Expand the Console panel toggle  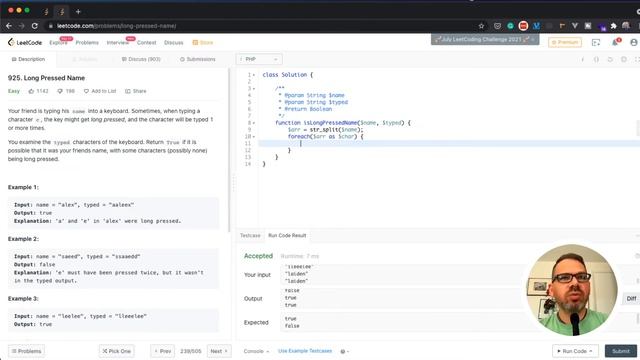pyautogui.click(x=256, y=351)
